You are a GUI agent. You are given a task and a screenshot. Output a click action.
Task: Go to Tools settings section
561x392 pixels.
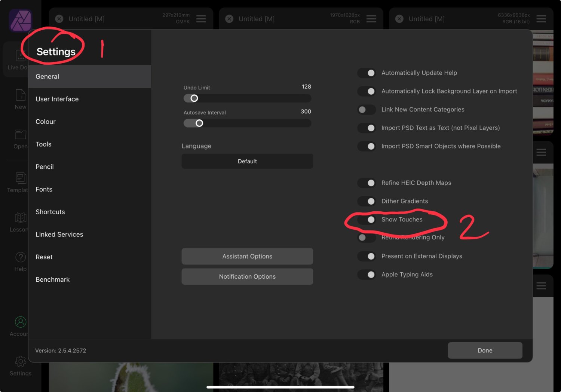(x=90, y=144)
